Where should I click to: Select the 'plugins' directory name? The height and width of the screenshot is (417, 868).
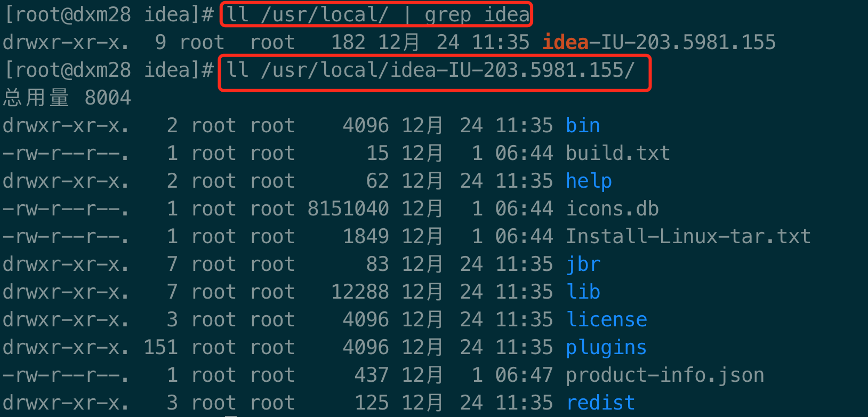click(606, 348)
